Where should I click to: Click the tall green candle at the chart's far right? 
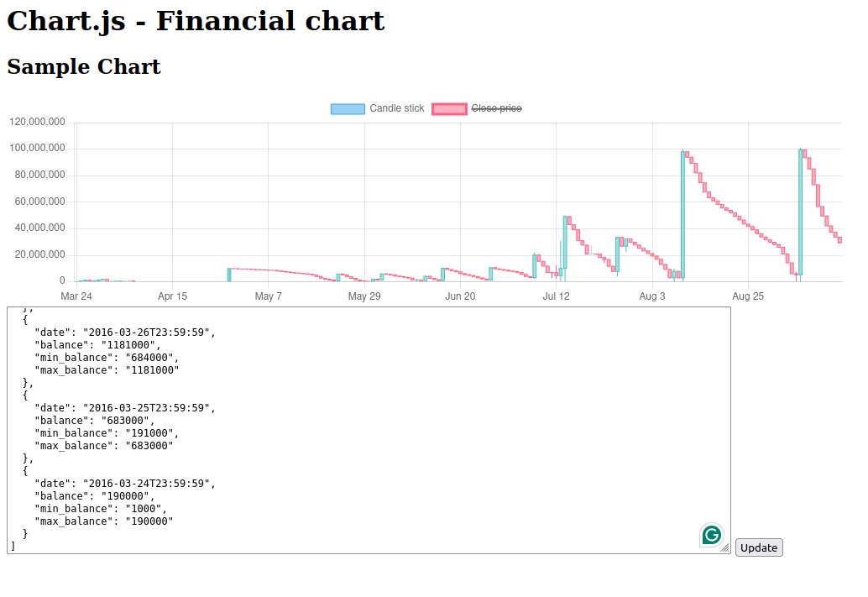(x=800, y=212)
